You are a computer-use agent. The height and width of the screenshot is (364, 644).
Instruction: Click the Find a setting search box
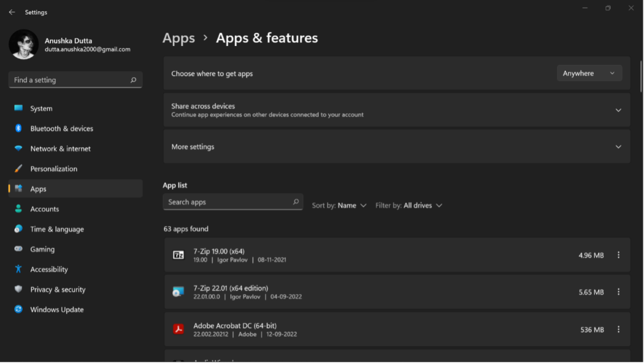(70, 80)
